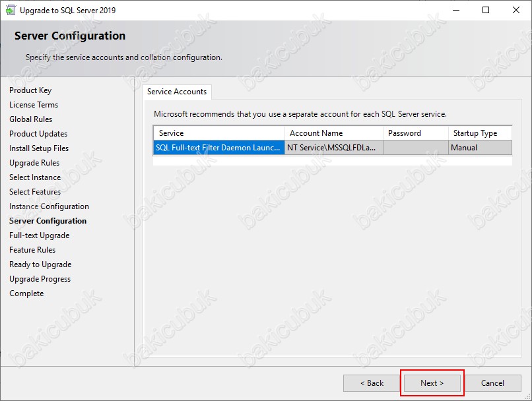
Task: Go back with the < Back button
Action: coord(372,383)
